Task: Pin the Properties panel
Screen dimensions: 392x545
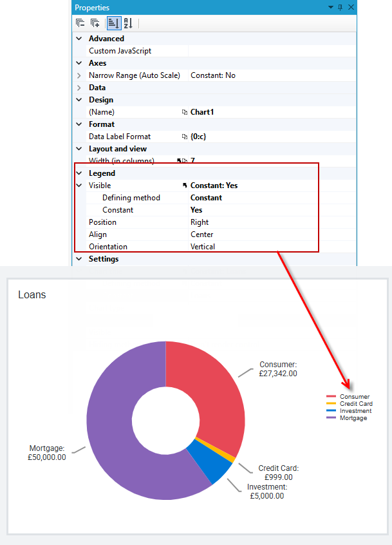Action: (x=341, y=7)
